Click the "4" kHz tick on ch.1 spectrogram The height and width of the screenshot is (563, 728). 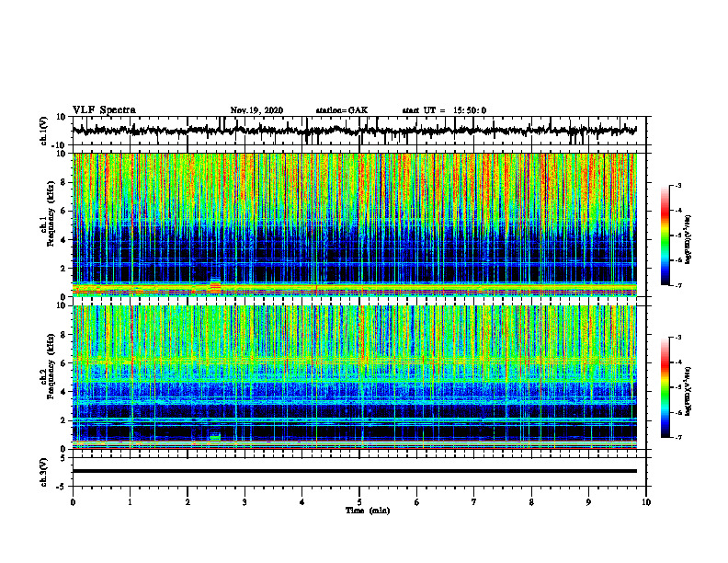63,240
